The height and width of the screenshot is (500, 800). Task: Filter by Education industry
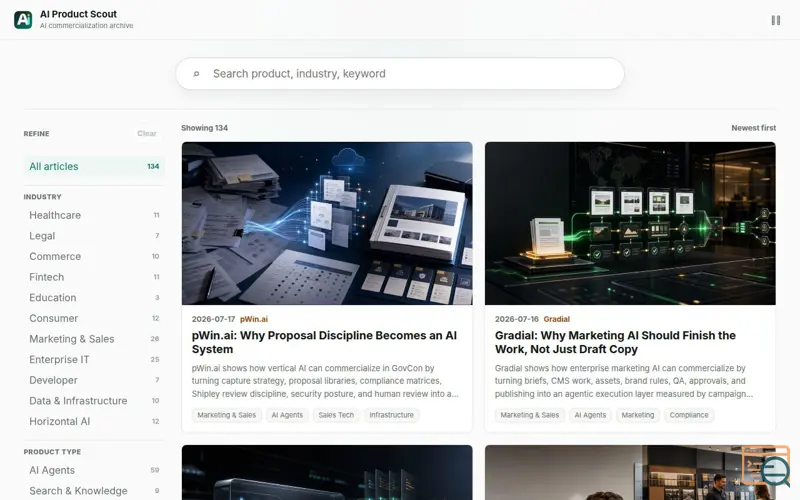click(94, 297)
